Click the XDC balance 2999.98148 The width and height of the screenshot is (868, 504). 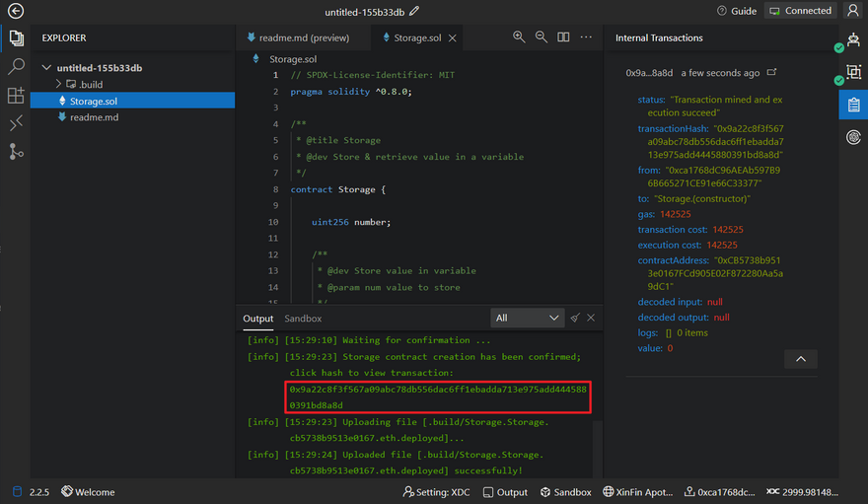click(x=802, y=492)
